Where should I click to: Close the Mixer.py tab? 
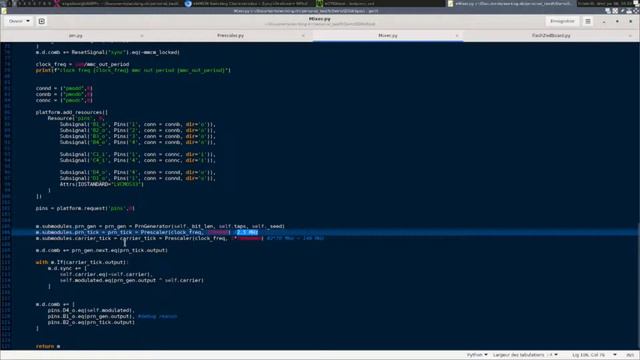[x=457, y=36]
